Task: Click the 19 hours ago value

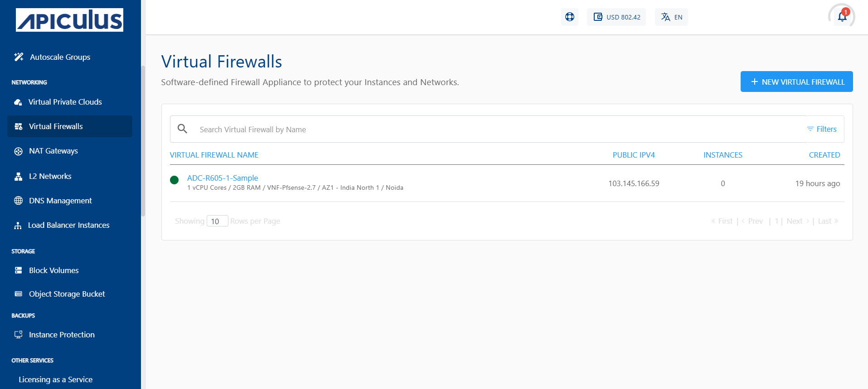Action: pos(818,183)
